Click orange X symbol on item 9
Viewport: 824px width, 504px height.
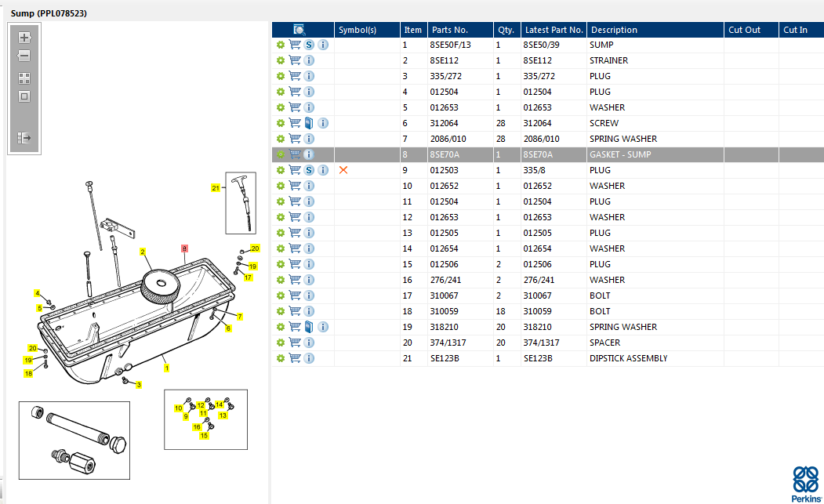tap(343, 170)
